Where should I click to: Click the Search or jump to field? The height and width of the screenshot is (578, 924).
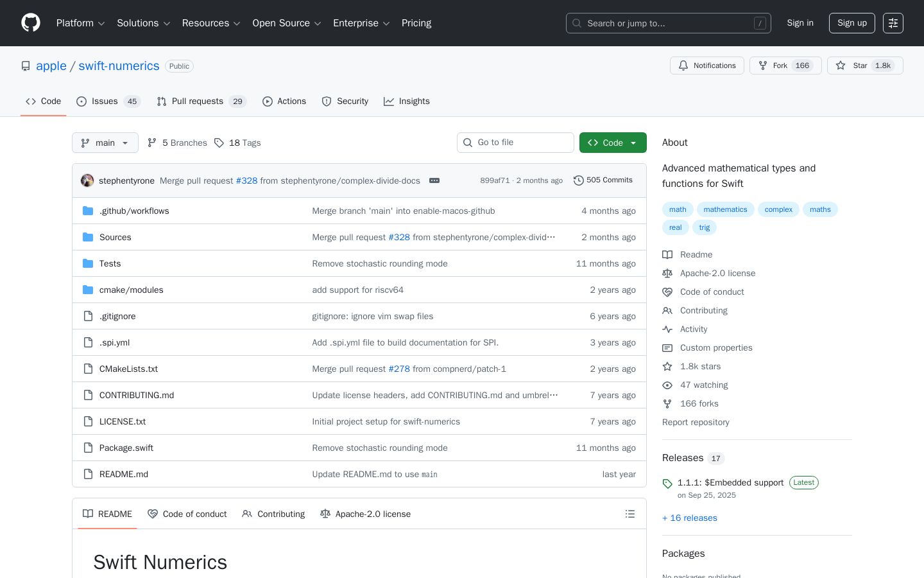point(669,23)
